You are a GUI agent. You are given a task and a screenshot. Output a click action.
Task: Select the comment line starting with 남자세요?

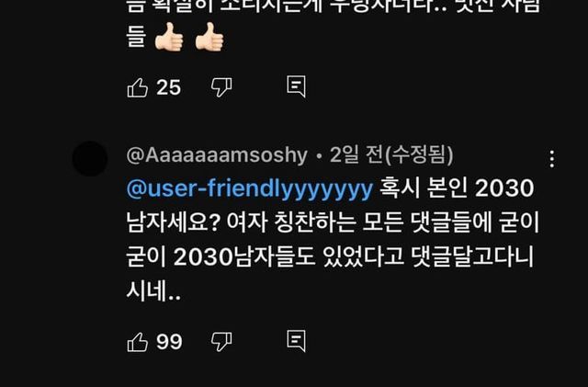pos(333,222)
